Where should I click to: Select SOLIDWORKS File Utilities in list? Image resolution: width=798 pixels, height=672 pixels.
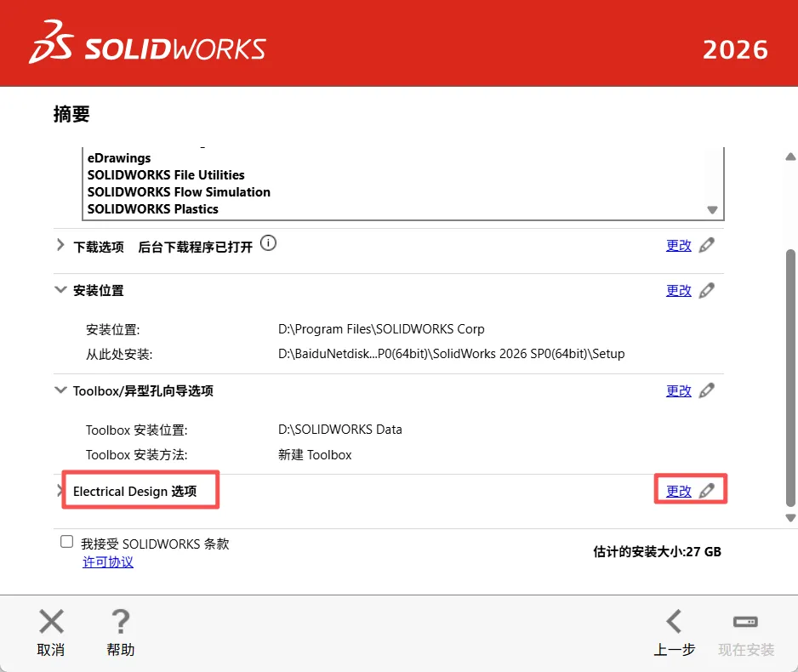[x=166, y=175]
